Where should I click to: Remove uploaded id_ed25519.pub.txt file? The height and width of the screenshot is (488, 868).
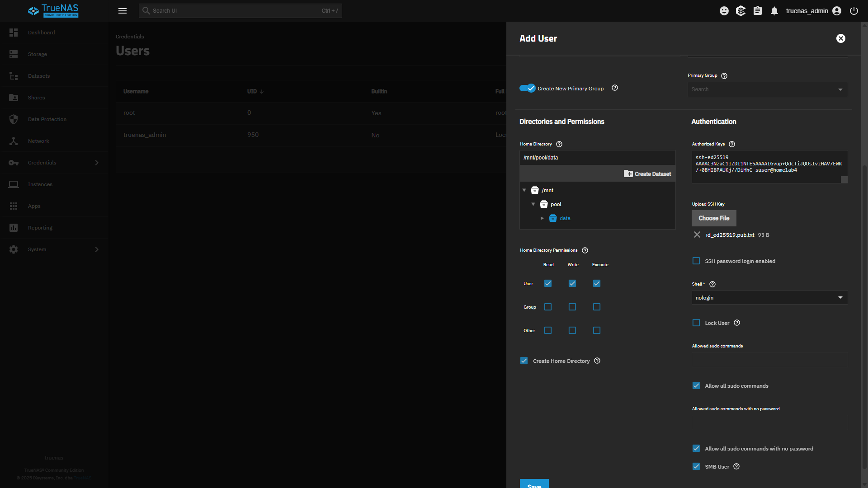[x=697, y=235]
